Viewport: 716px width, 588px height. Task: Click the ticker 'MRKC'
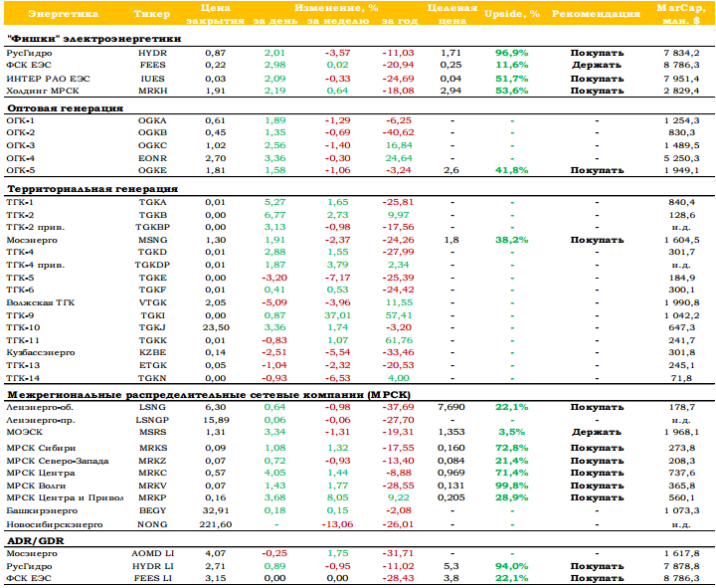click(x=152, y=473)
